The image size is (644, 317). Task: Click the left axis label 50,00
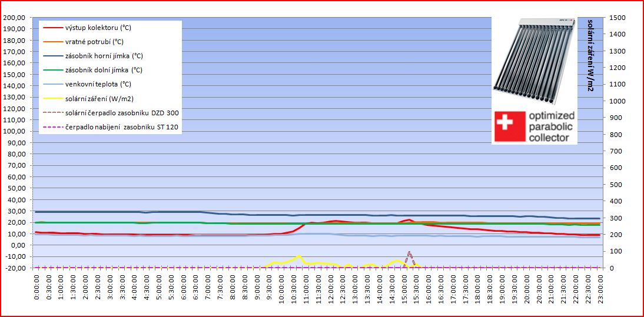coord(15,188)
